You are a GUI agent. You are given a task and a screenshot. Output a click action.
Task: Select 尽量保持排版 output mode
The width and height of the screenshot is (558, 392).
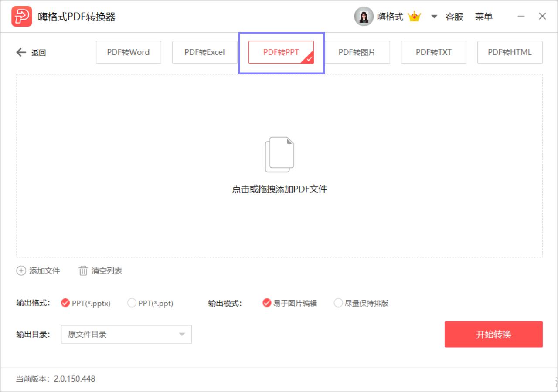[x=361, y=303]
